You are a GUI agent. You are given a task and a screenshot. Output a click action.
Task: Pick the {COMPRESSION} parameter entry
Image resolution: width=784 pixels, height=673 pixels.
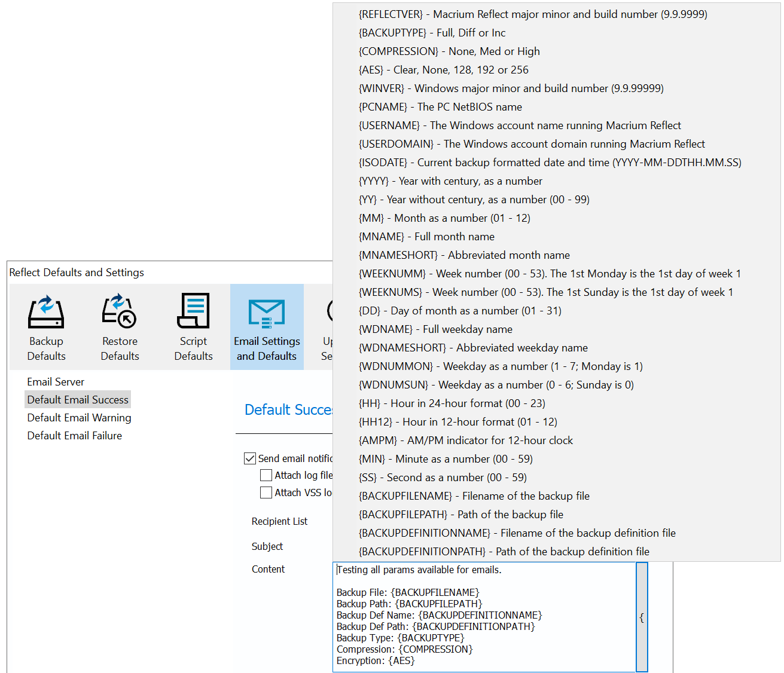pyautogui.click(x=556, y=51)
